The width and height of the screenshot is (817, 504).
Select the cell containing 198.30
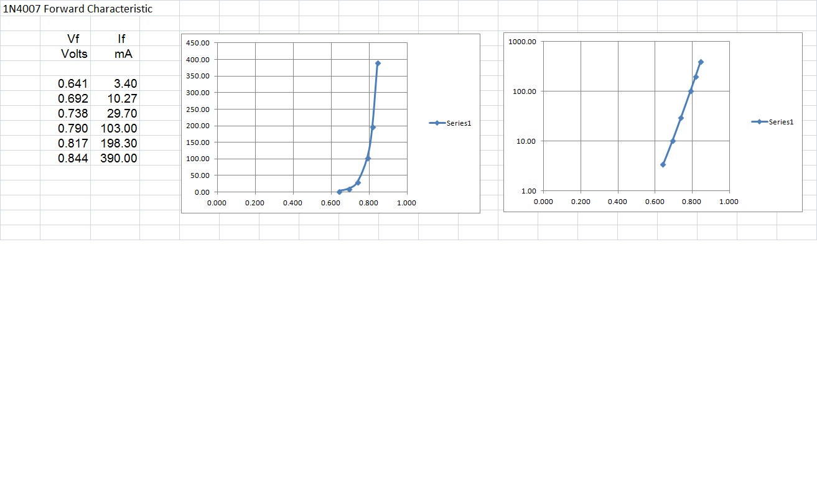coord(119,143)
